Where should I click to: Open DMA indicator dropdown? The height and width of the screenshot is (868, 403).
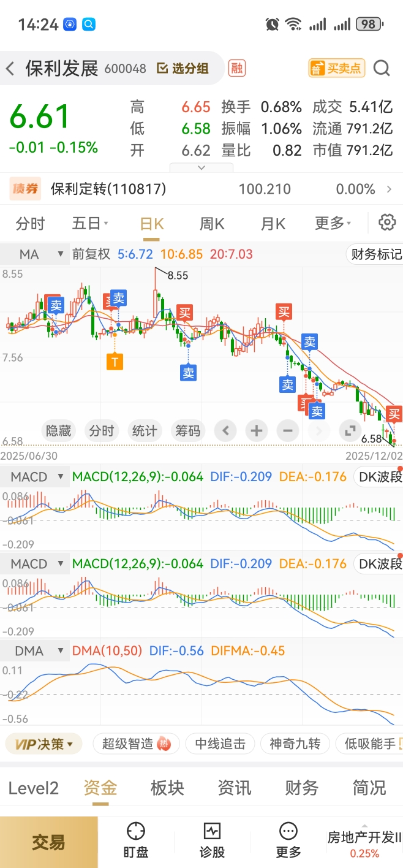click(34, 650)
